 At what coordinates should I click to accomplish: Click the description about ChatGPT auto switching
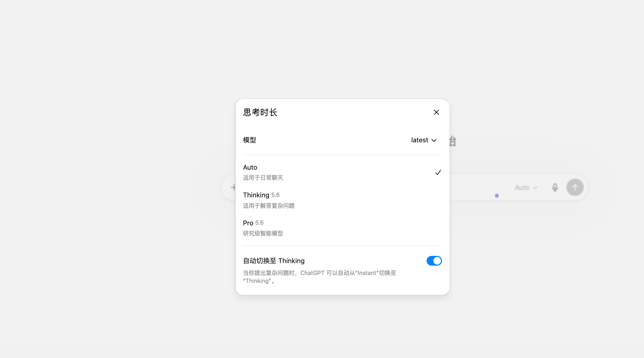[x=319, y=277]
